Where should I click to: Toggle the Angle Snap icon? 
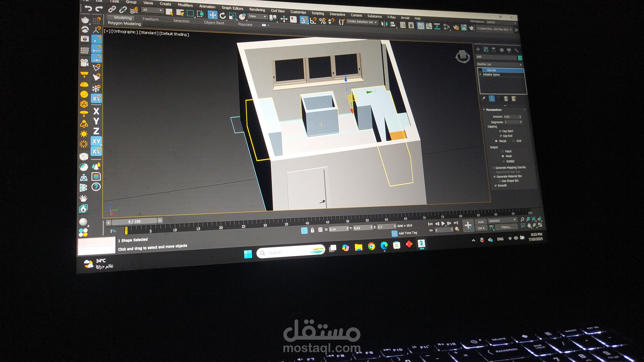point(313,20)
